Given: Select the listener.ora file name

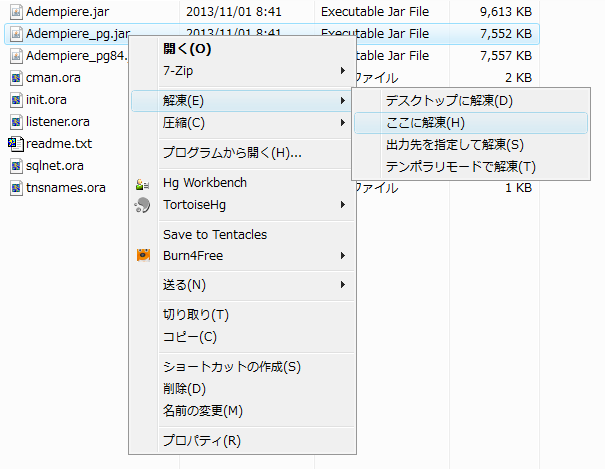Looking at the screenshot, I should coord(58,122).
